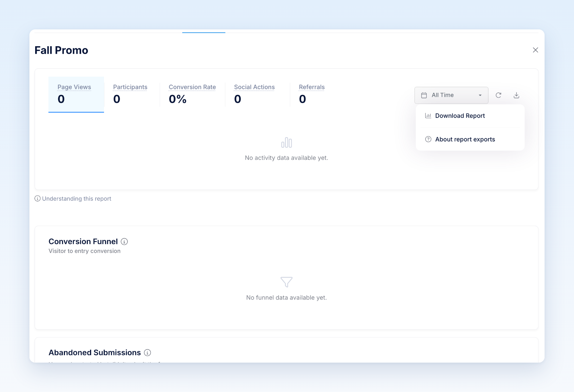The height and width of the screenshot is (392, 574).
Task: Select About report exports menu item
Action: [470, 139]
